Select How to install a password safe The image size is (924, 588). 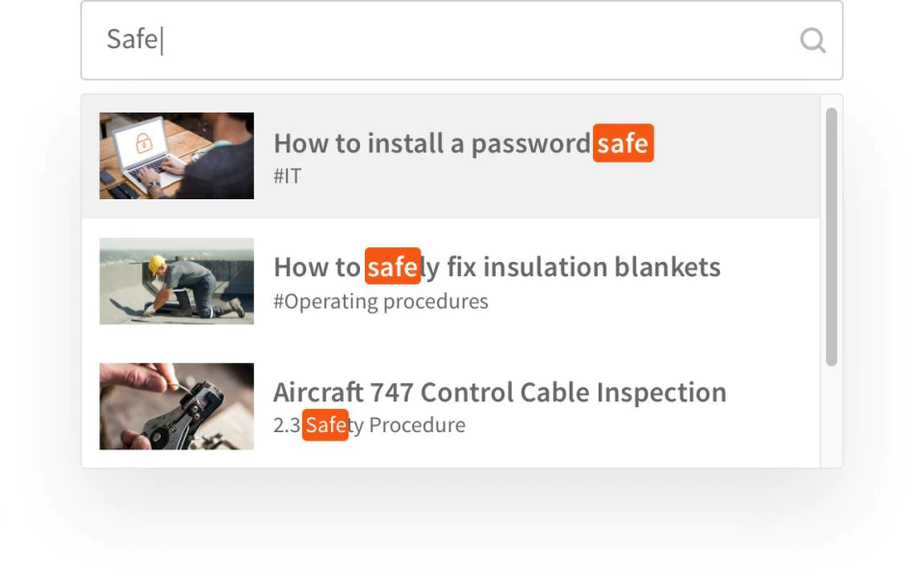(x=463, y=143)
